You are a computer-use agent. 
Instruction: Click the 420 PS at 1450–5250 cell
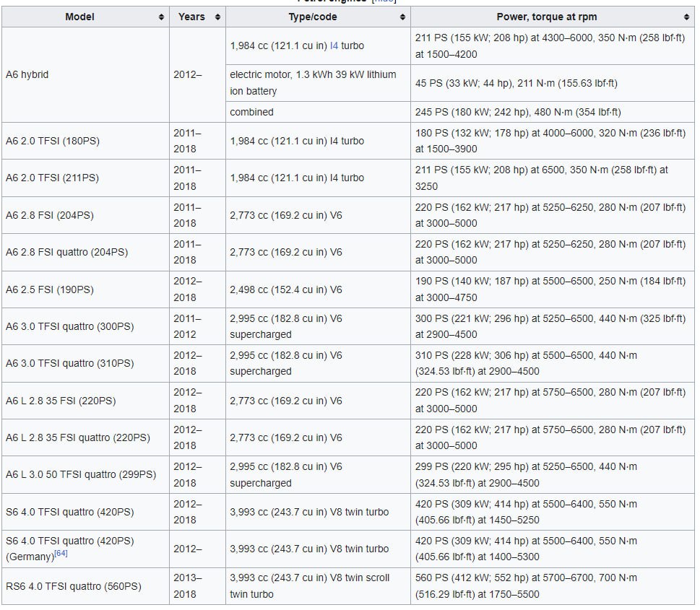point(553,512)
